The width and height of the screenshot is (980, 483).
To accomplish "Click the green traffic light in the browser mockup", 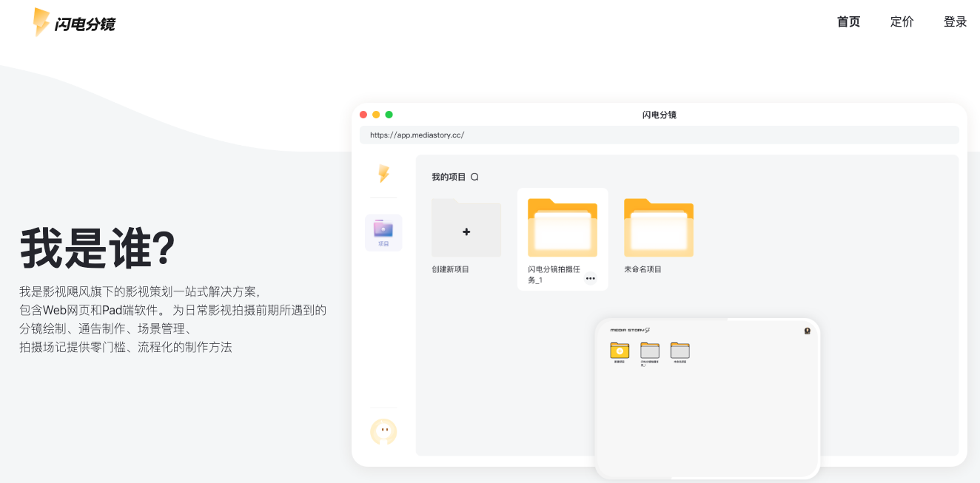I will (389, 114).
